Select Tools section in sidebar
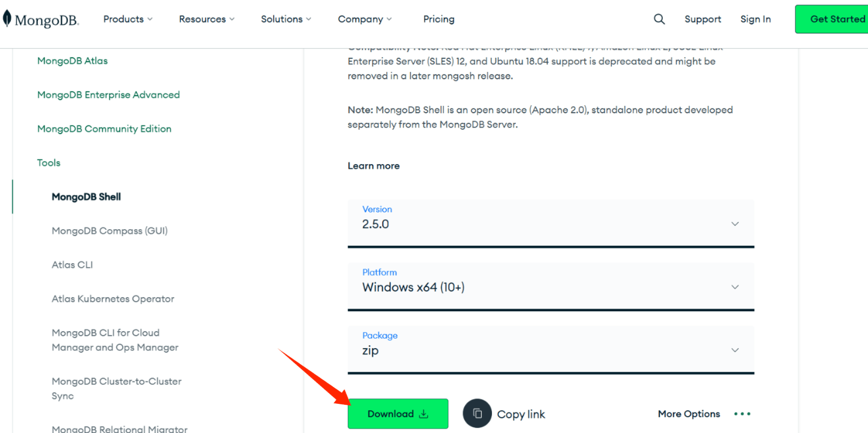The height and width of the screenshot is (433, 868). [49, 163]
